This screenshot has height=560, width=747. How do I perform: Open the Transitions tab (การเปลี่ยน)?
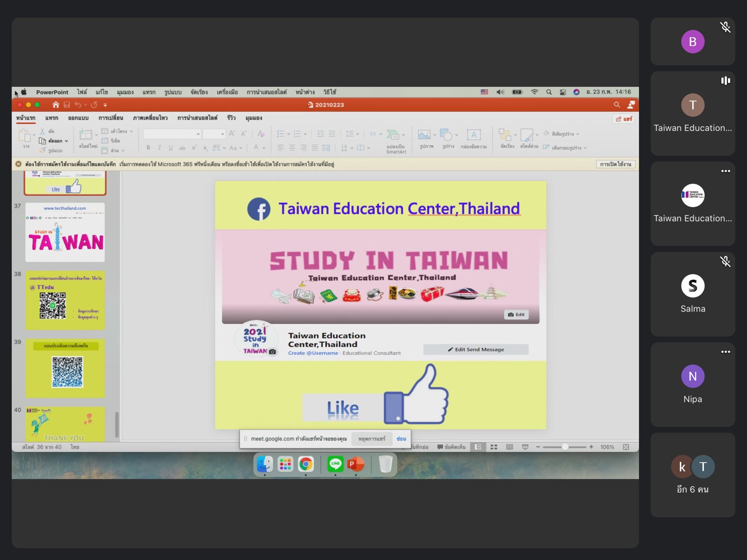111,118
